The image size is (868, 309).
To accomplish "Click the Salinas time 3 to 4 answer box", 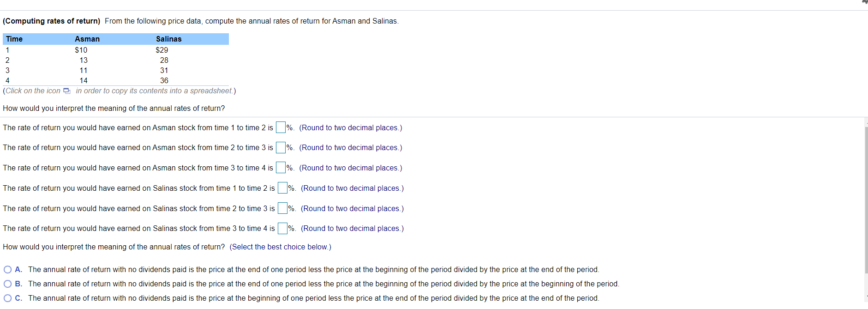I will click(282, 228).
